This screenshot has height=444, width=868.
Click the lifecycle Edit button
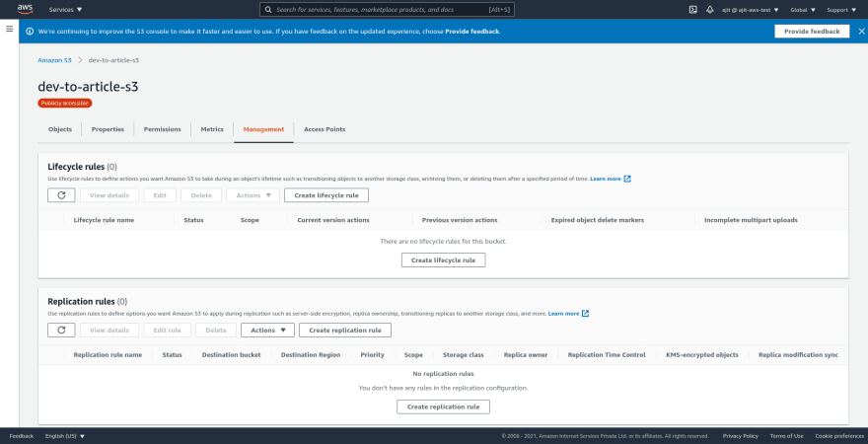160,195
